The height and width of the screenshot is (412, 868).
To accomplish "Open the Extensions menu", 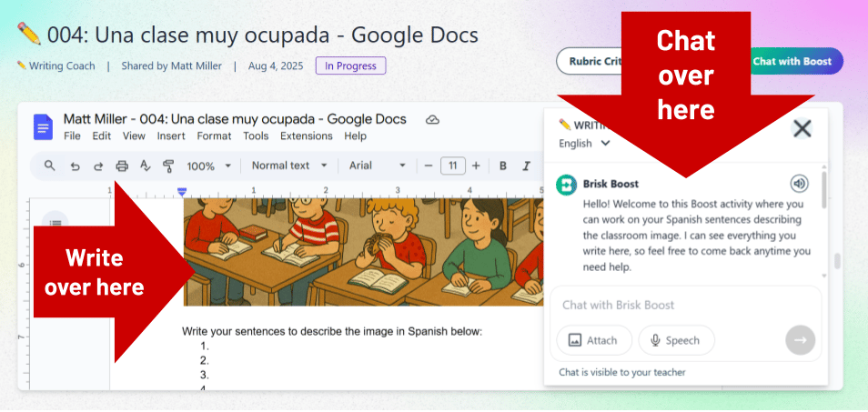I will [306, 136].
